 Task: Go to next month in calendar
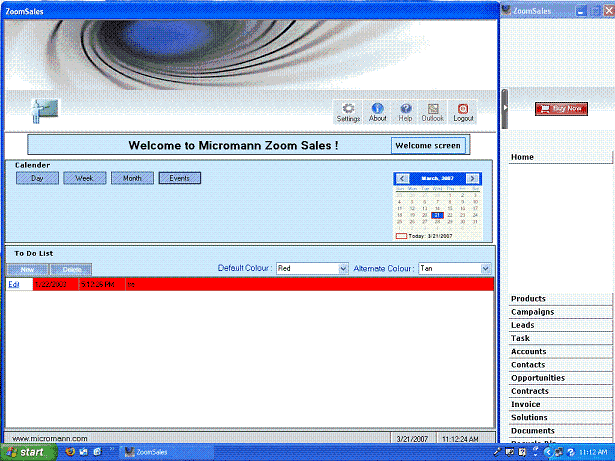tap(472, 179)
